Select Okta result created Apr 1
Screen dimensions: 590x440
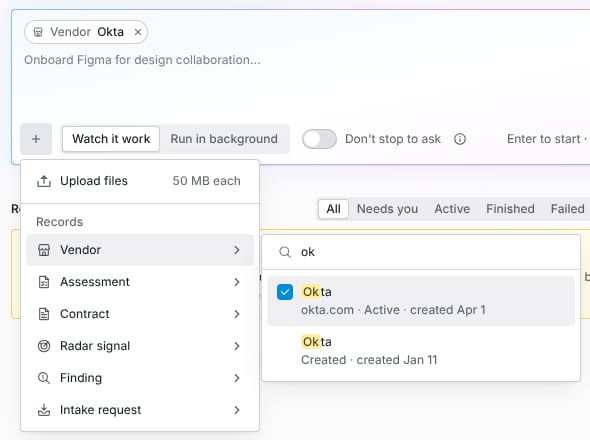(x=421, y=301)
